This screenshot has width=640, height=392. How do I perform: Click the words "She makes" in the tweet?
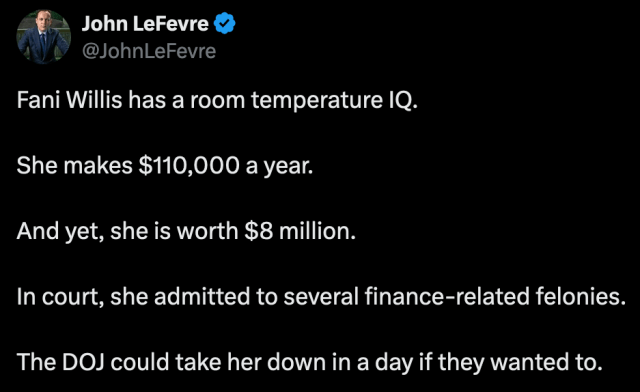(x=74, y=165)
